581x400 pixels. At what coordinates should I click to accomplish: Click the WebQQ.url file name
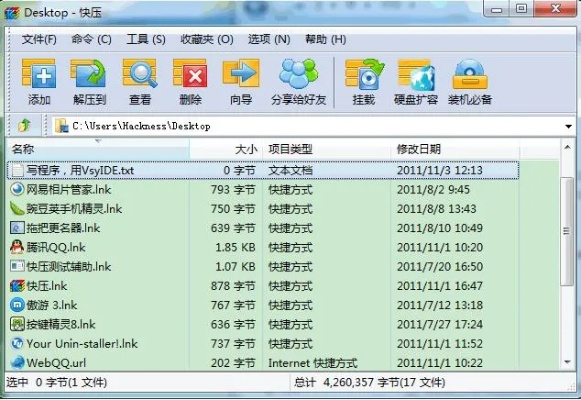point(56,363)
